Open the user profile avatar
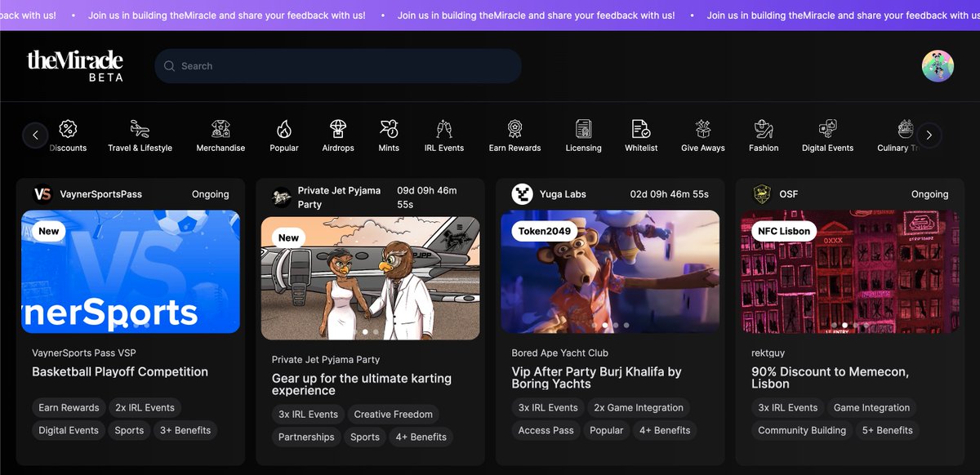 [x=938, y=66]
